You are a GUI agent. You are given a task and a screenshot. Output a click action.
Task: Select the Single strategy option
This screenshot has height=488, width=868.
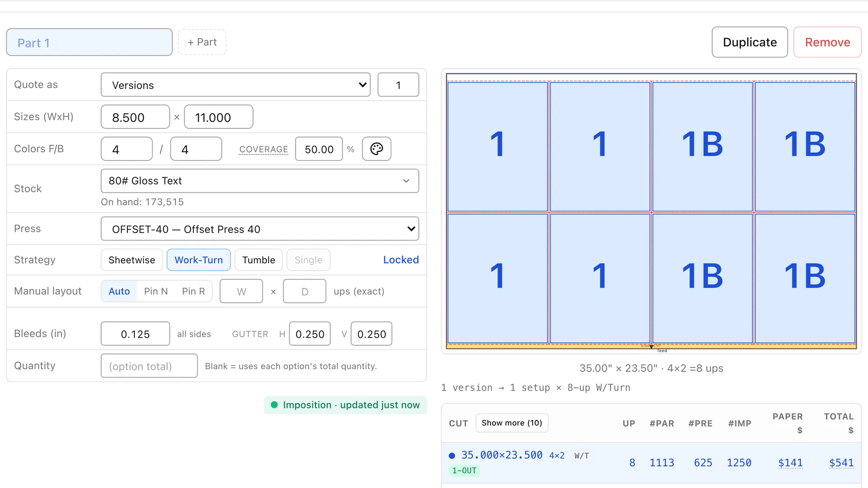point(308,260)
